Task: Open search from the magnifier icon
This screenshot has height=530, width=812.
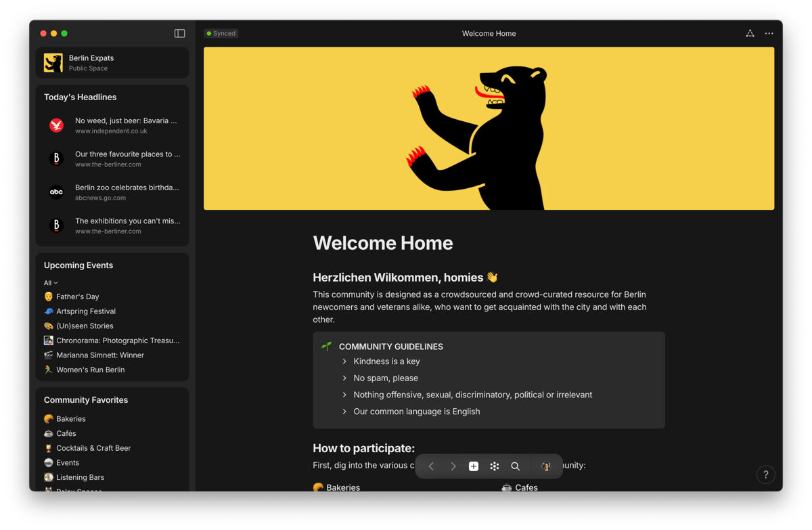Action: tap(515, 466)
